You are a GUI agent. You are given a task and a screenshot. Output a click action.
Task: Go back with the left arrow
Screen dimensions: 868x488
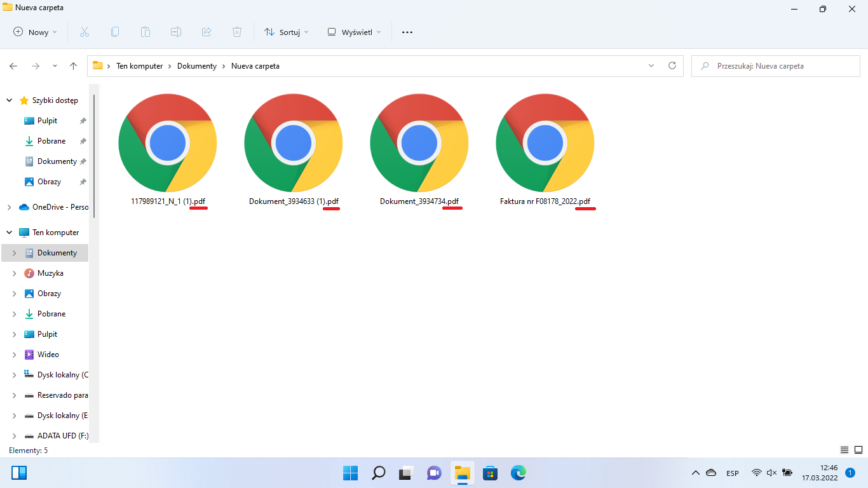[x=13, y=66]
